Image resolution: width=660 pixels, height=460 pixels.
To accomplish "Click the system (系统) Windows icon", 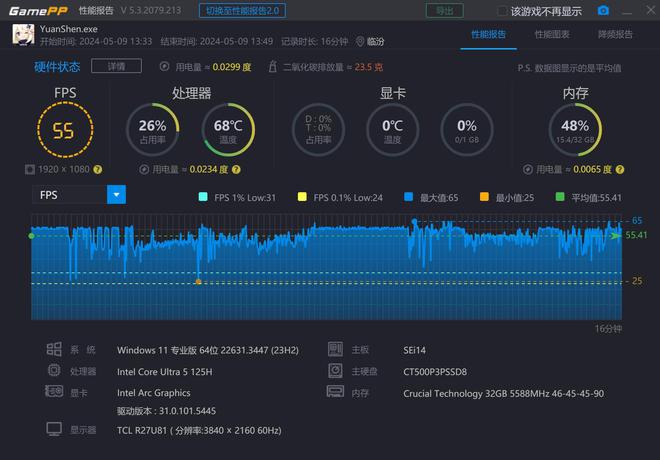I will [x=54, y=349].
